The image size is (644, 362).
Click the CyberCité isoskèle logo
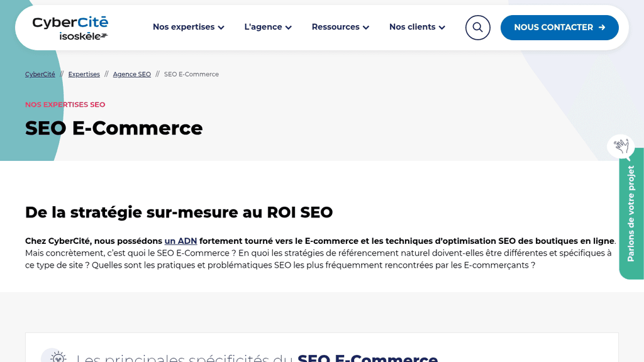70,28
